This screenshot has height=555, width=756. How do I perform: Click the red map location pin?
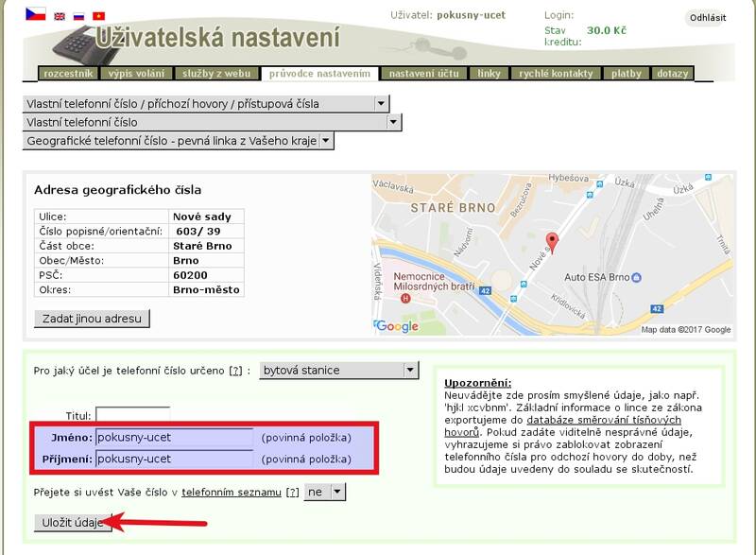553,243
